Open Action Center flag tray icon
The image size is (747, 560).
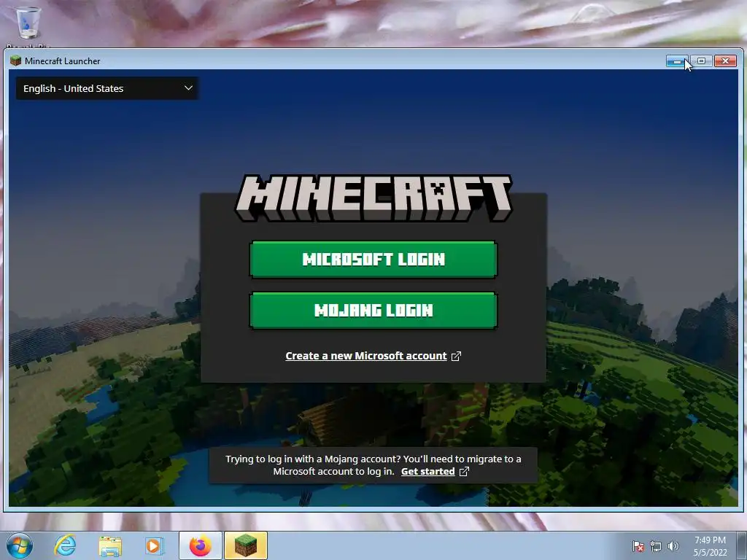[638, 546]
